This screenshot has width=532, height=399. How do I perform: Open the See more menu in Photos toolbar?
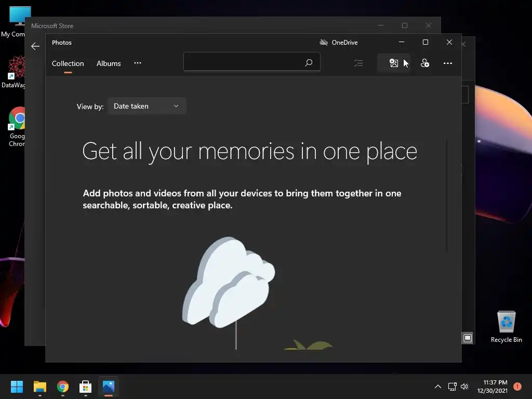point(448,63)
